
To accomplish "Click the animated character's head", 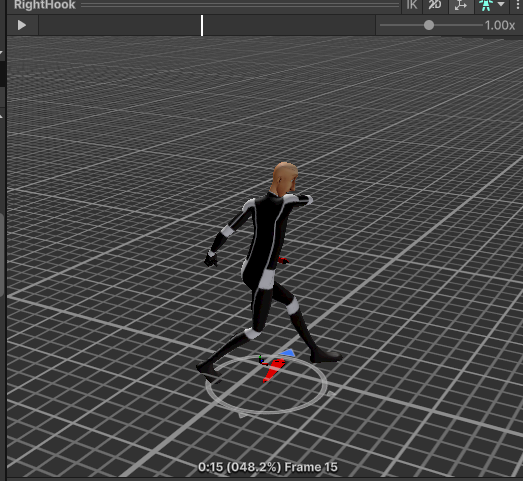I will click(x=285, y=178).
